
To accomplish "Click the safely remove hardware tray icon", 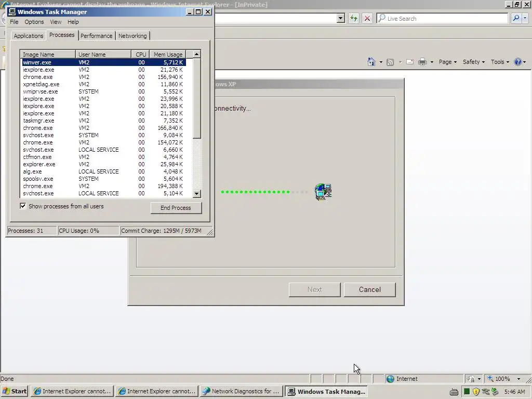I will click(495, 392).
